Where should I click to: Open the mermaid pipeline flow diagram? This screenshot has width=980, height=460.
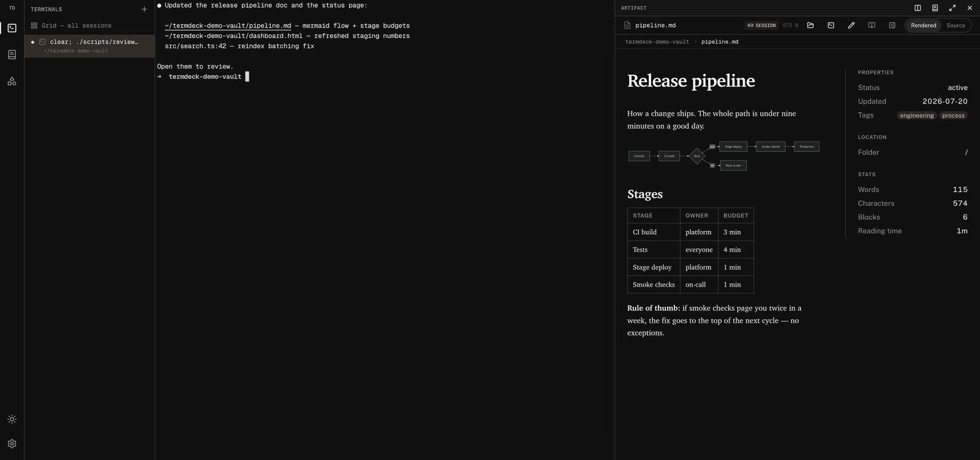tap(724, 156)
